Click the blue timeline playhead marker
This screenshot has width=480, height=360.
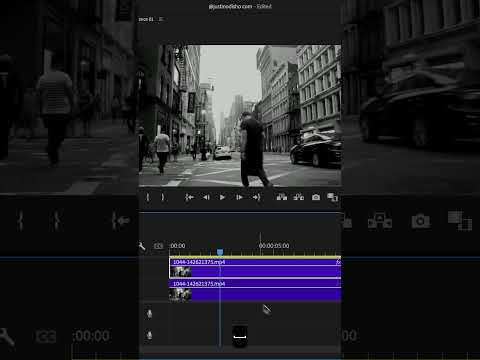click(x=220, y=252)
